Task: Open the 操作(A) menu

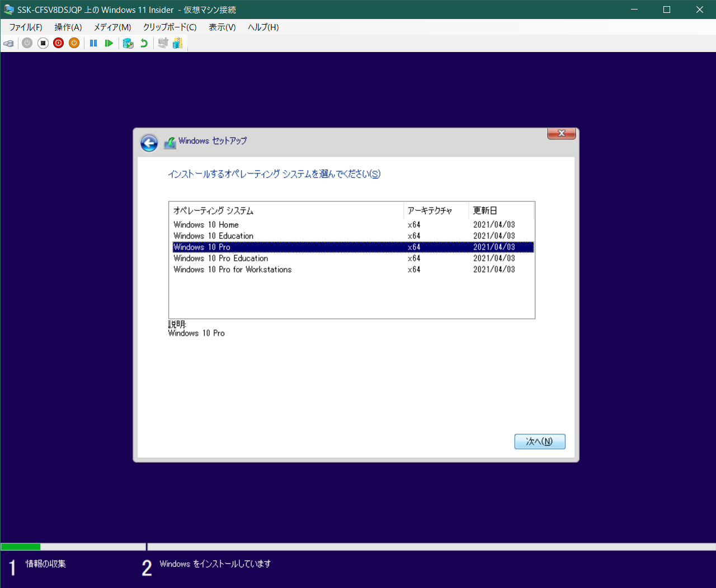Action: tap(68, 27)
